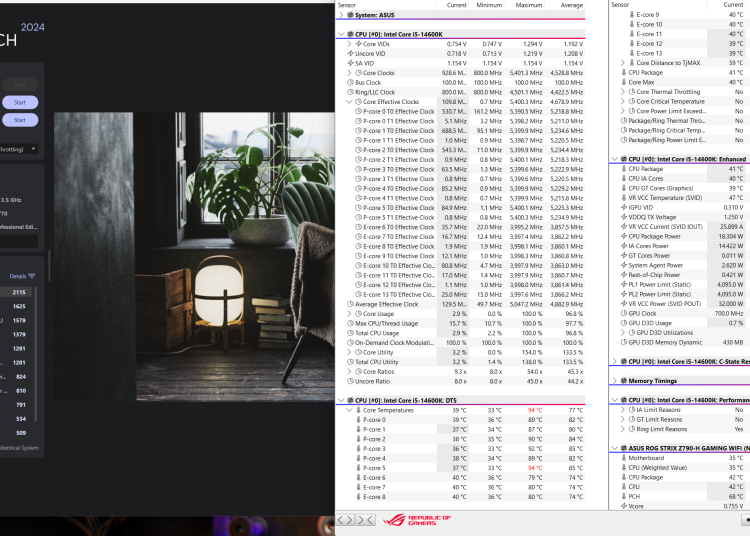The width and height of the screenshot is (750, 536).
Task: Expand the Core Usage row
Action: 350,314
